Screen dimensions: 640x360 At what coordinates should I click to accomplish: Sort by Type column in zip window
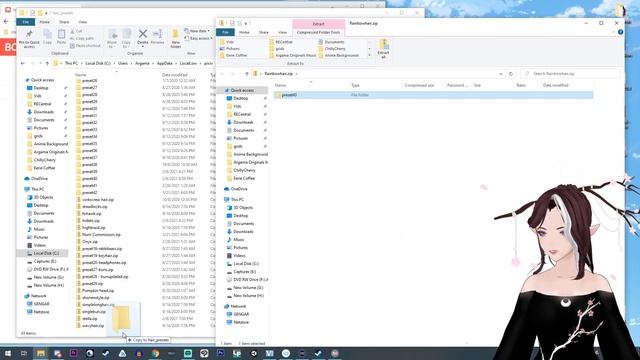coord(356,85)
